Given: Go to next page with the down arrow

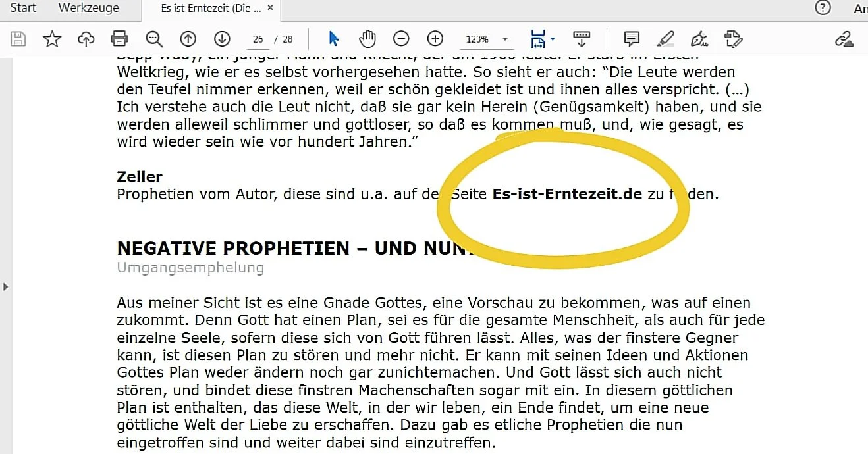Looking at the screenshot, I should [x=222, y=39].
